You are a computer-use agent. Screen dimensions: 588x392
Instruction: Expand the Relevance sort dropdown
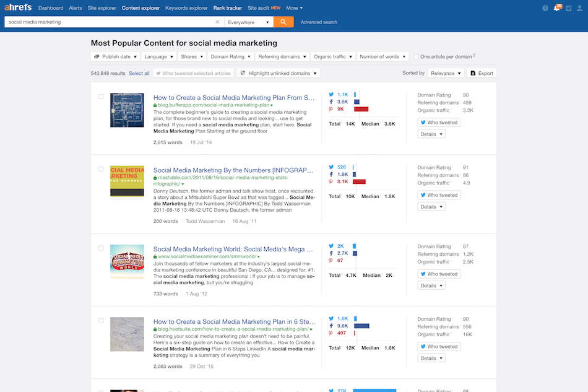(x=446, y=73)
